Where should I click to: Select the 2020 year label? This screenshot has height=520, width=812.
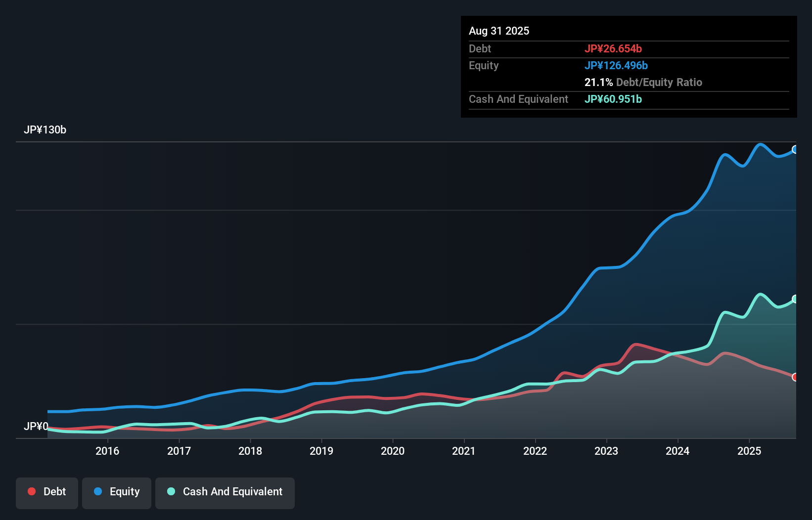[x=393, y=451]
